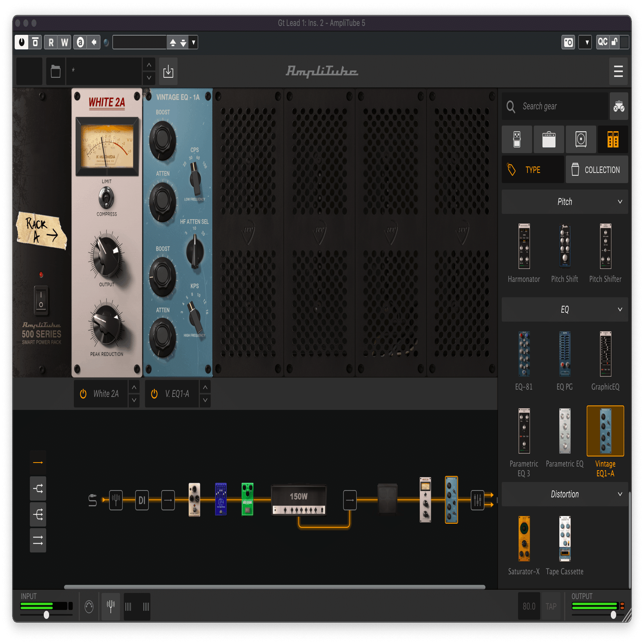Select the mono signal chain routing
Screen dimensions: 644x644
coord(38,463)
